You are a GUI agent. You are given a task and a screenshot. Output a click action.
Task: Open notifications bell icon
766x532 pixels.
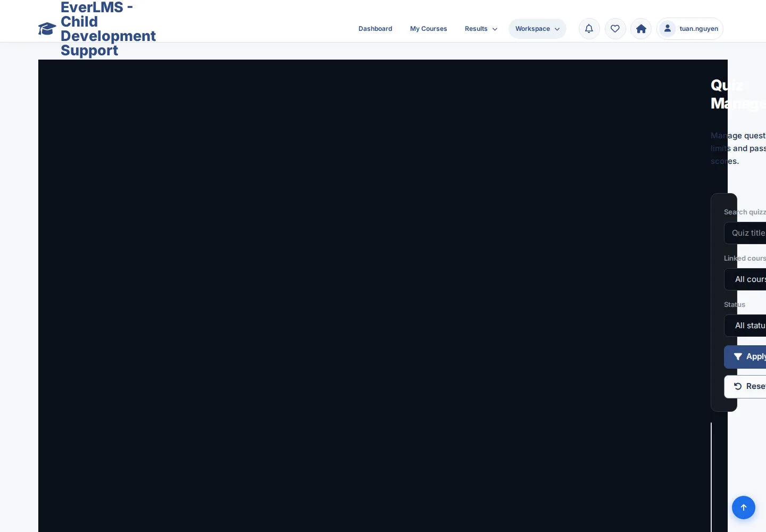click(x=589, y=29)
